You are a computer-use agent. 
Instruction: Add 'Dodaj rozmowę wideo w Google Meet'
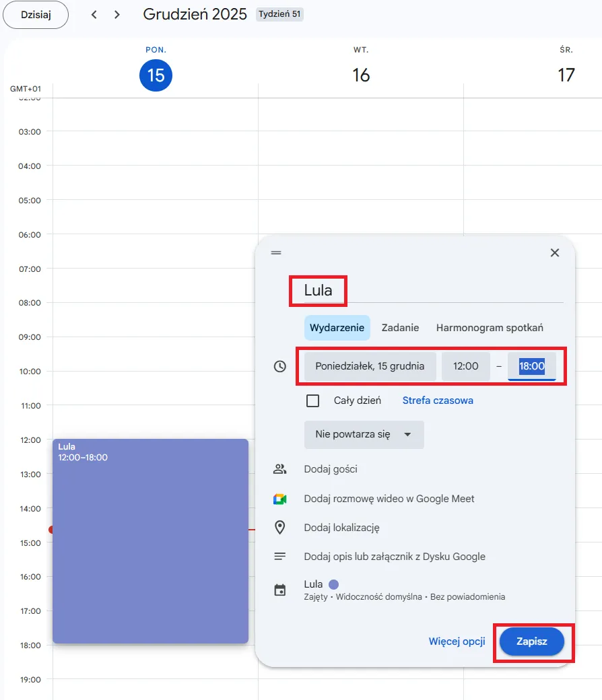(389, 499)
